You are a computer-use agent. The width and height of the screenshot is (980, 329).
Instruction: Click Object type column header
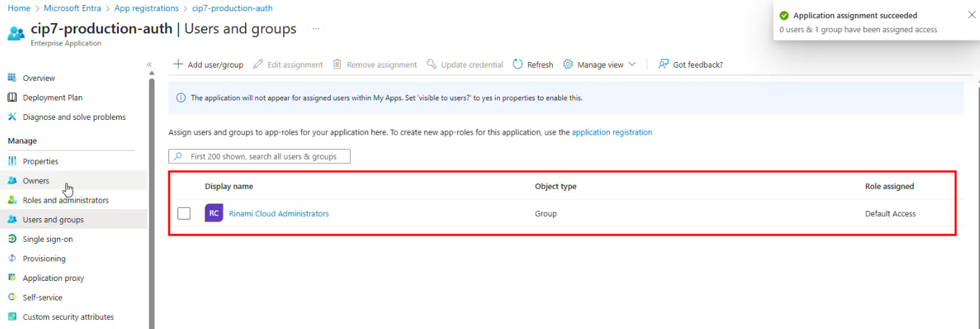point(555,187)
